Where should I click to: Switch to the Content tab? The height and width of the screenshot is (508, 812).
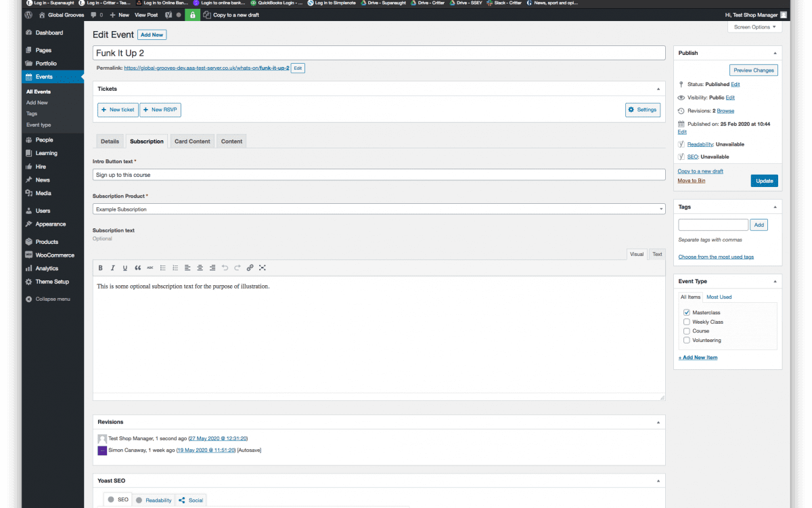(231, 141)
